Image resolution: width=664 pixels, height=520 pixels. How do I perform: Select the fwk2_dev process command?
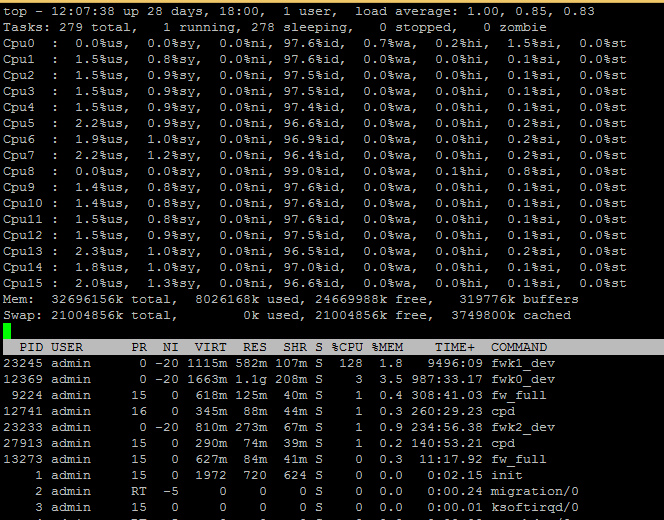523,427
